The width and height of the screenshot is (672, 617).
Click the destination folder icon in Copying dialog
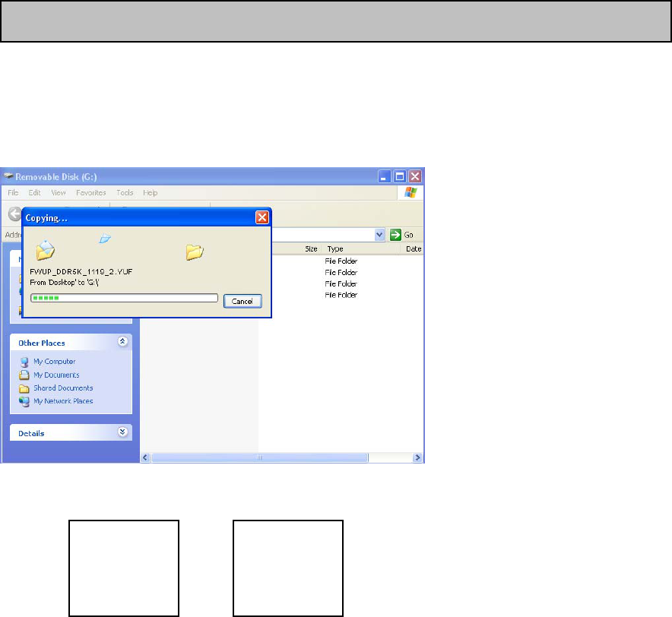pyautogui.click(x=195, y=252)
